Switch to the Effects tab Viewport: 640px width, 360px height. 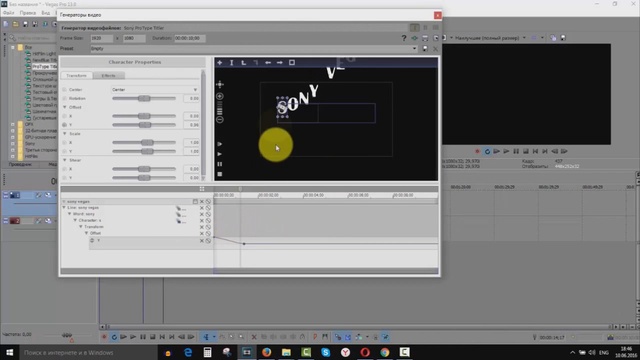(108, 76)
